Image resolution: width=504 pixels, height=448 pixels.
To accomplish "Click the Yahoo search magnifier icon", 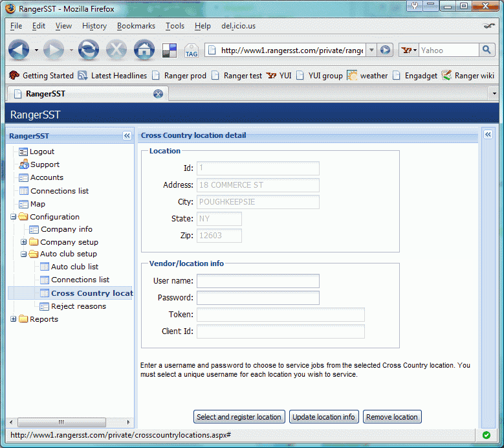I will [x=487, y=50].
